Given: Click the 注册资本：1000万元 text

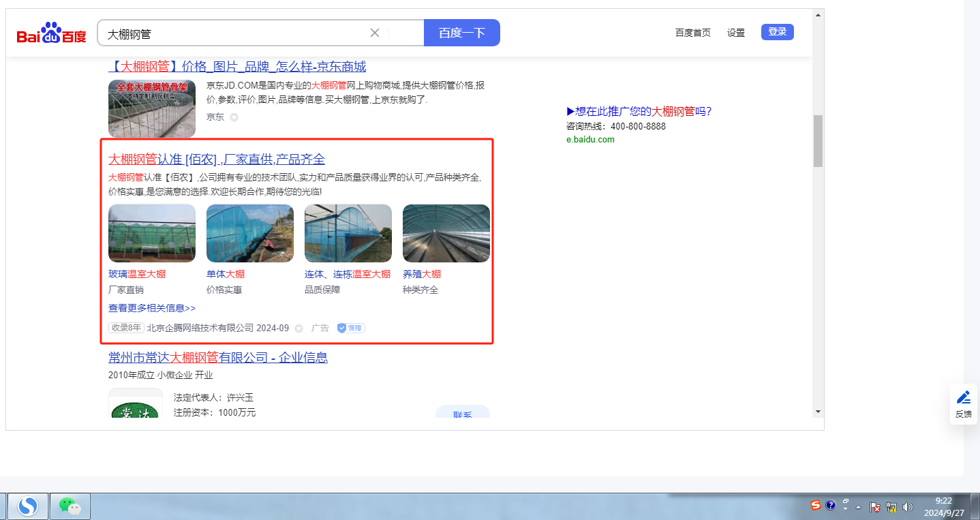Looking at the screenshot, I should click(x=215, y=412).
